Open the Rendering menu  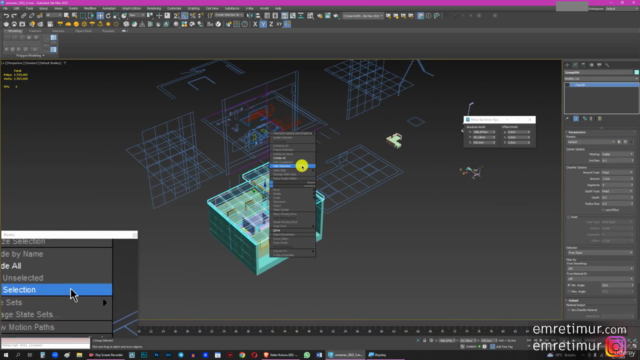154,9
